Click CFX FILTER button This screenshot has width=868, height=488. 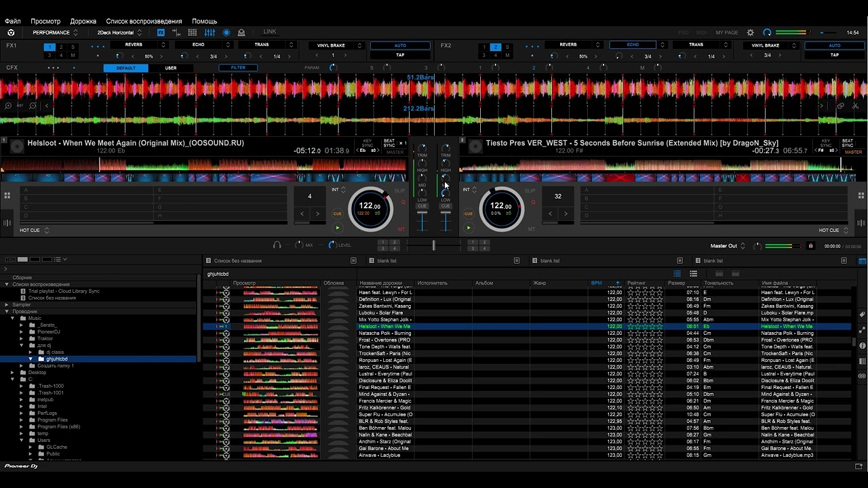238,68
